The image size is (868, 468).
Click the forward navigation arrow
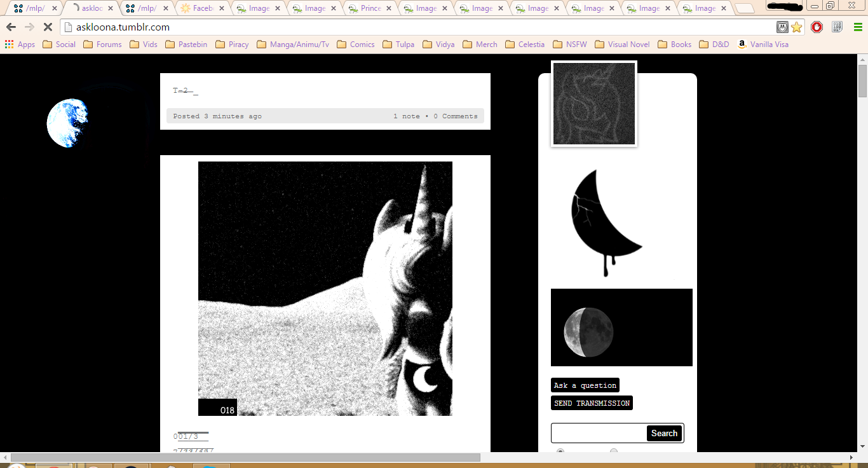tap(29, 27)
